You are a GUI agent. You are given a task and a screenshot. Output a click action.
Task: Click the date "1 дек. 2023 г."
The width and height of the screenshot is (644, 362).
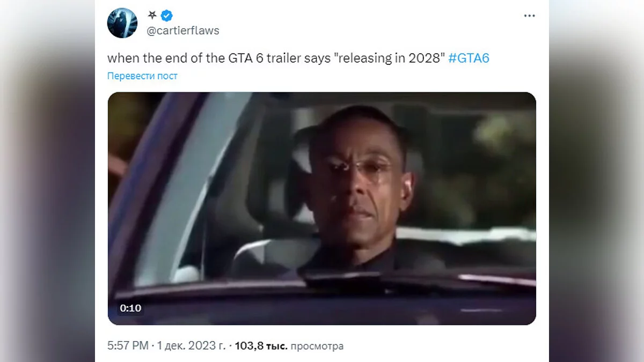pos(191,346)
